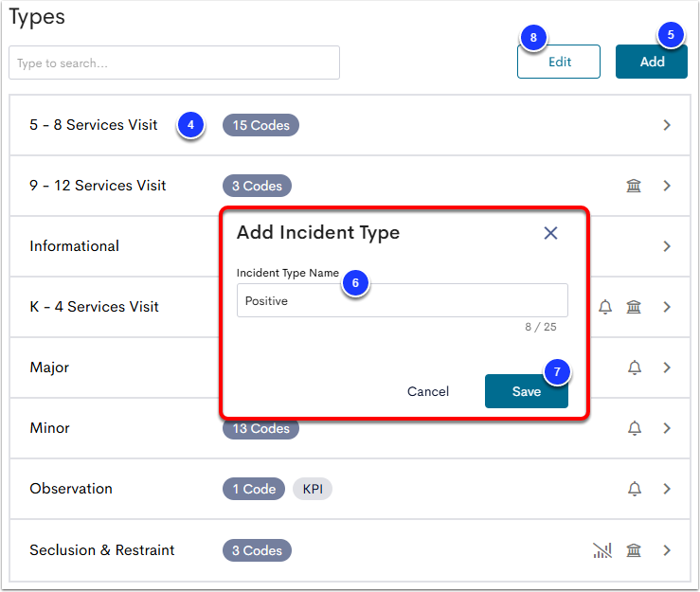
Task: Click the crossed-out chart icon in Seclusion & Restraint row
Action: coord(602,550)
